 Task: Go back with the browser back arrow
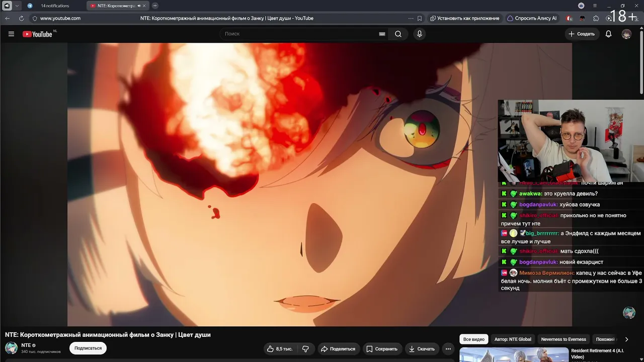[7, 18]
